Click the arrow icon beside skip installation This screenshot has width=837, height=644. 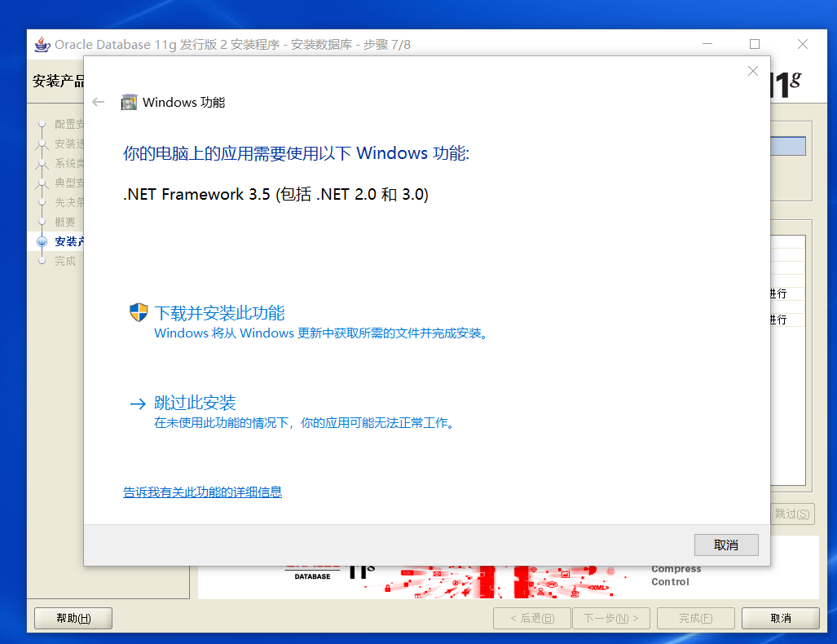coord(138,404)
